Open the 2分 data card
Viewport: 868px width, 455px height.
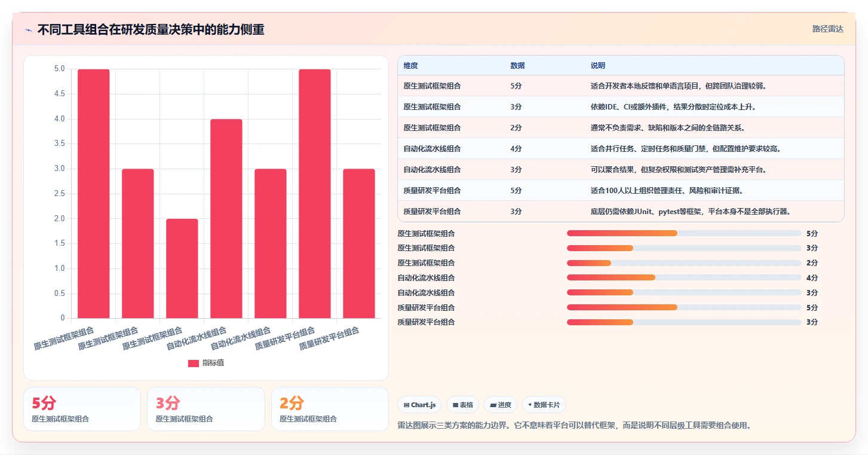click(x=330, y=409)
